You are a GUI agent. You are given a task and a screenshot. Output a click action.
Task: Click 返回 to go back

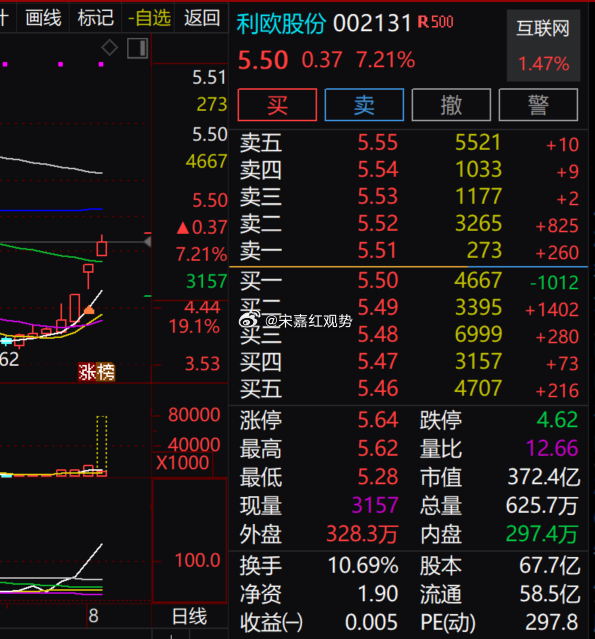click(x=202, y=18)
